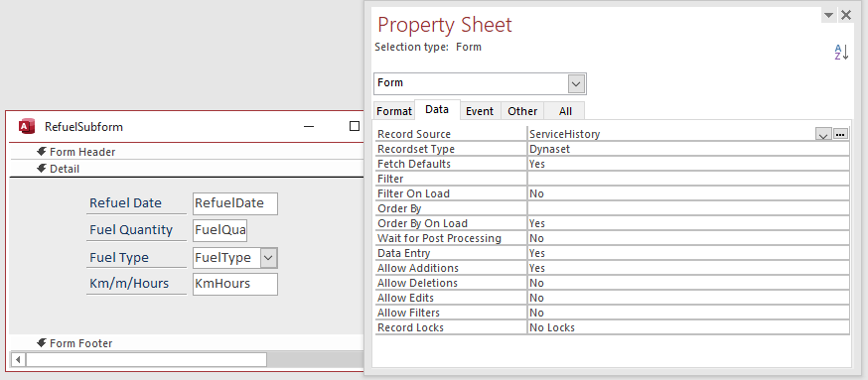Switch to the Other tab

(x=522, y=111)
